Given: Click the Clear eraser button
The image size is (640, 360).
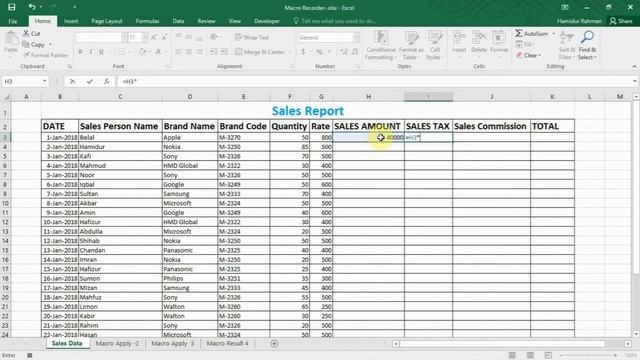Looking at the screenshot, I should pyautogui.click(x=528, y=55).
